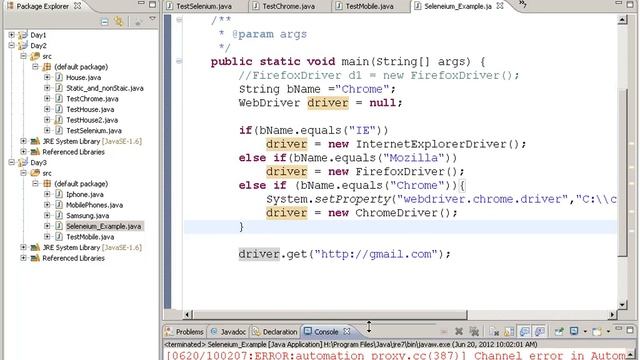Image resolution: width=640 pixels, height=360 pixels.
Task: Click the Day1 project icon
Action: 22,35
